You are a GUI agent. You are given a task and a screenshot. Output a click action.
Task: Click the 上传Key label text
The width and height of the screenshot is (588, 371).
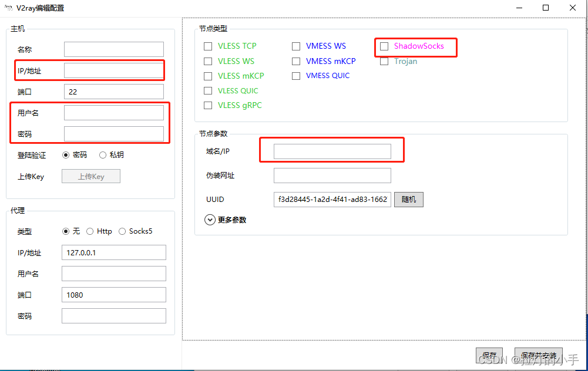[31, 177]
